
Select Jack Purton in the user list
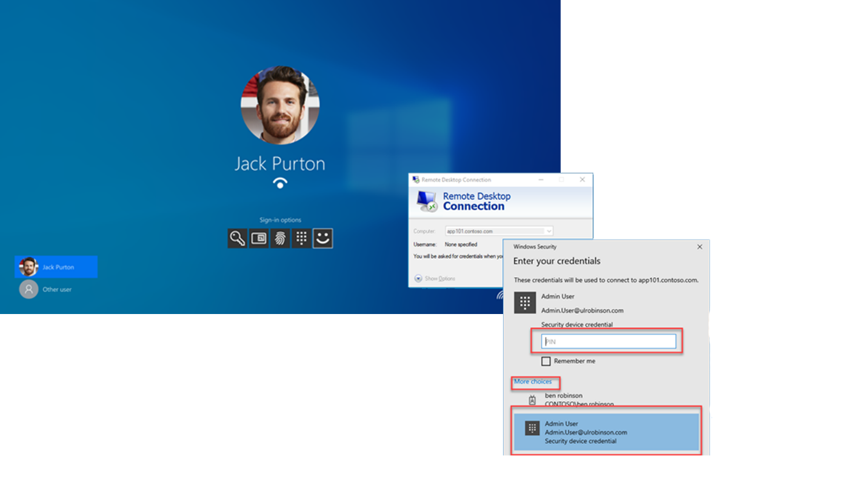coord(56,267)
